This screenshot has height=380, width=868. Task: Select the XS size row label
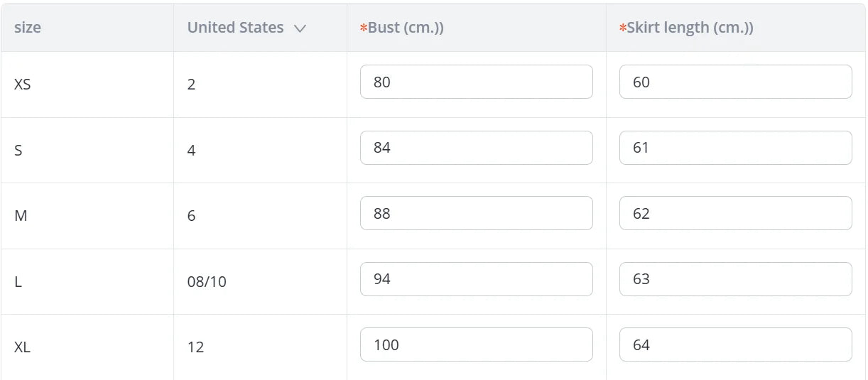pyautogui.click(x=23, y=84)
